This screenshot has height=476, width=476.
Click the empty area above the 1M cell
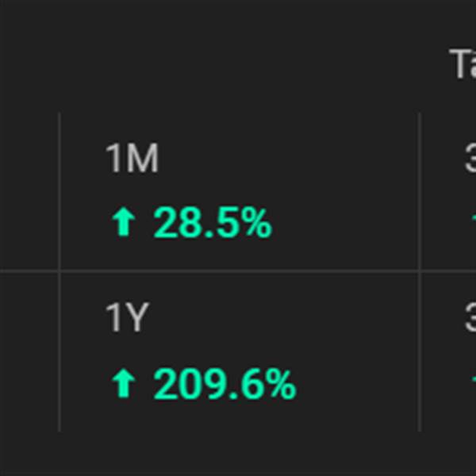click(x=238, y=63)
